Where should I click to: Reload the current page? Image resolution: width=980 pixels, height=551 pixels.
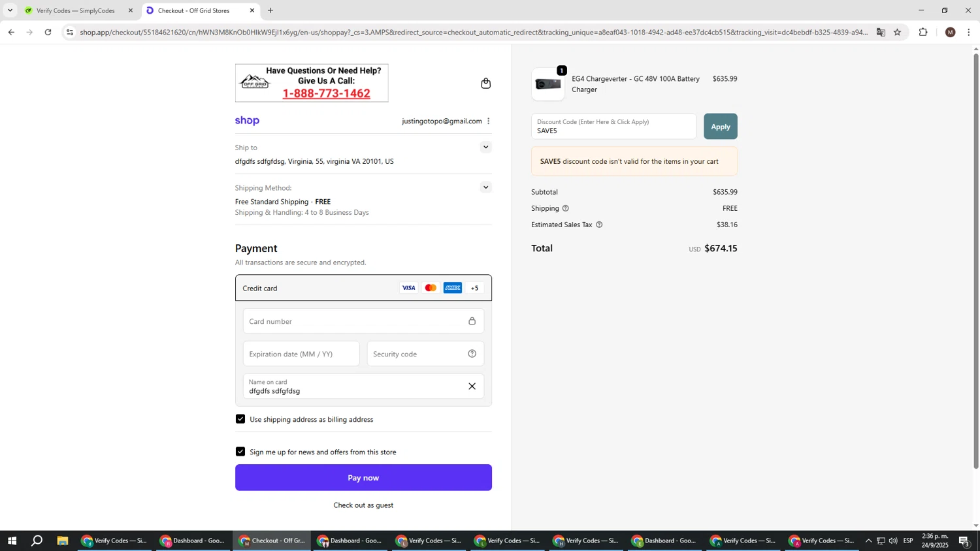click(x=48, y=32)
